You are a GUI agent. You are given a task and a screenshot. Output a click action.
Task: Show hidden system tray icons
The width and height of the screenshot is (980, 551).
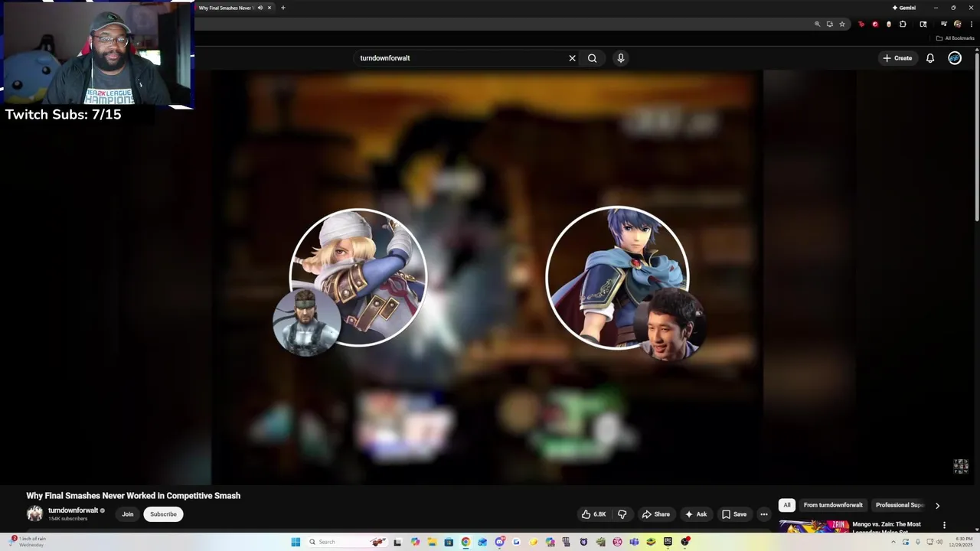pos(893,542)
